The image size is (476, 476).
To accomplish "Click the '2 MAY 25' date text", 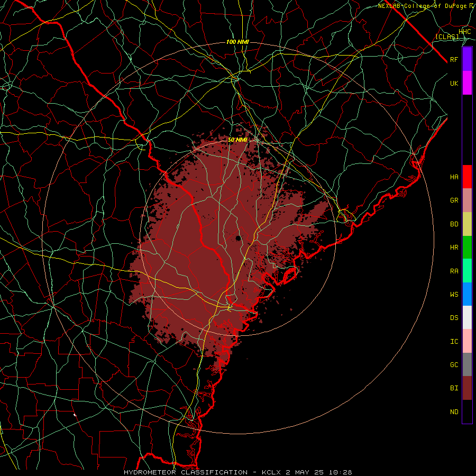I will click(x=305, y=472).
